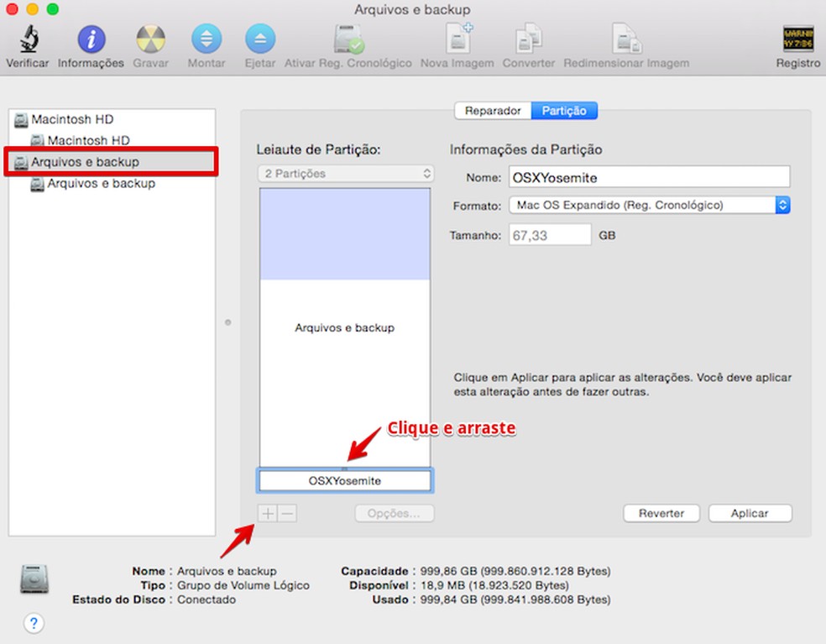Click the sidebar splitter dot

(x=228, y=322)
